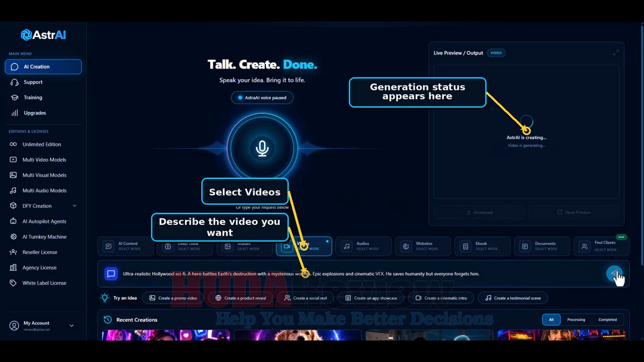Select the Documents mode

(541, 246)
